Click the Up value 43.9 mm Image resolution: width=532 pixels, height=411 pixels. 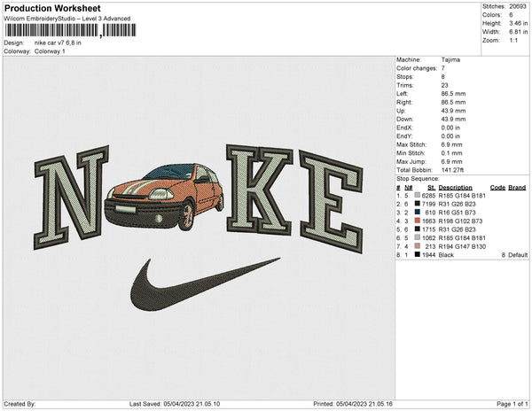click(x=453, y=111)
